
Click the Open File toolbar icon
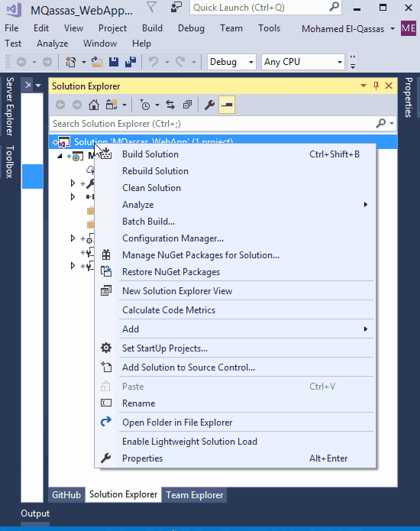tap(97, 62)
